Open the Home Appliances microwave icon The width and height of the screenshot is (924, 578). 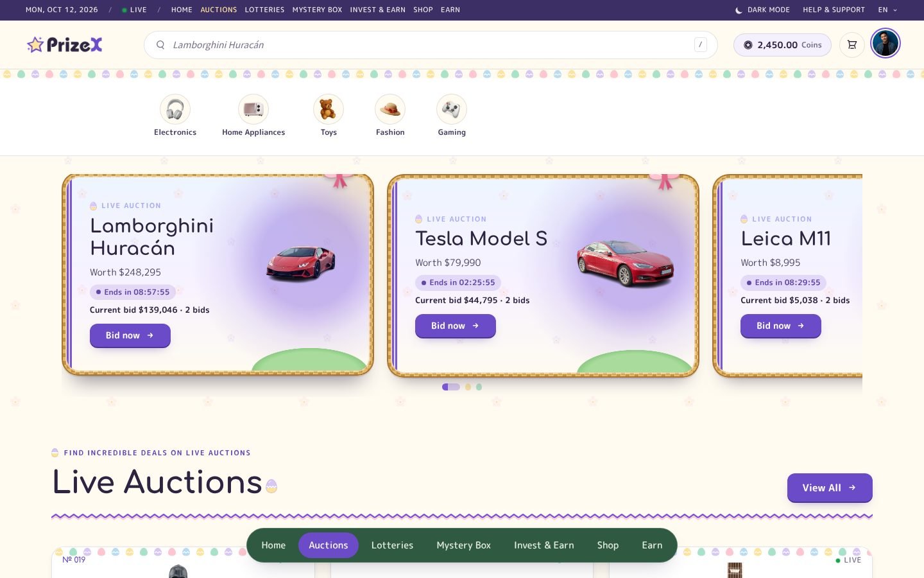tap(253, 109)
